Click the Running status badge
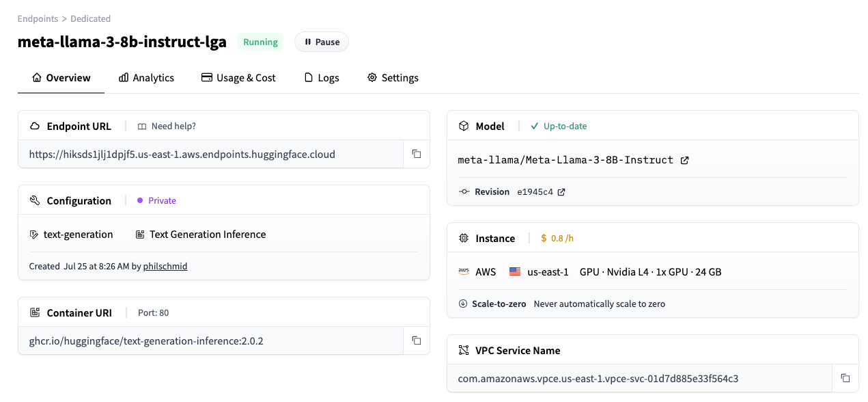 (260, 42)
